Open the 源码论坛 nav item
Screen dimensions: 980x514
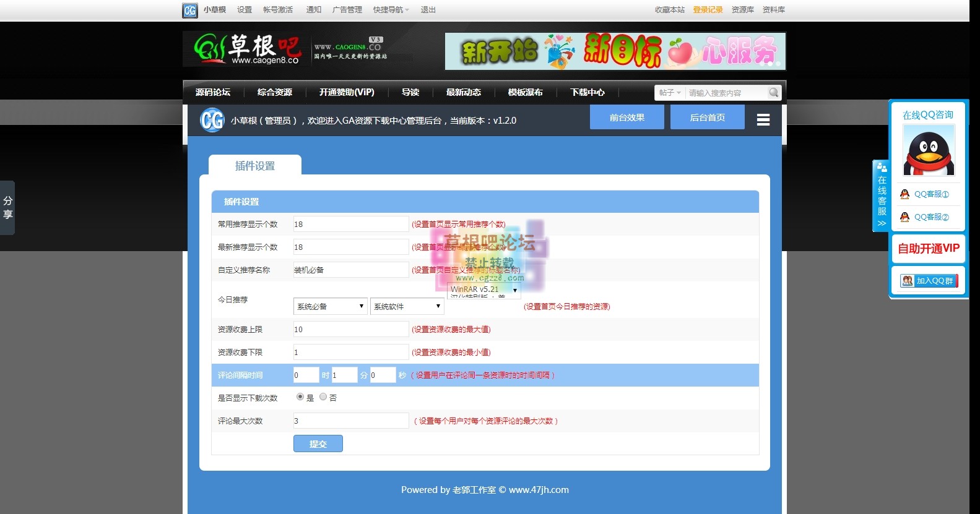pyautogui.click(x=213, y=92)
